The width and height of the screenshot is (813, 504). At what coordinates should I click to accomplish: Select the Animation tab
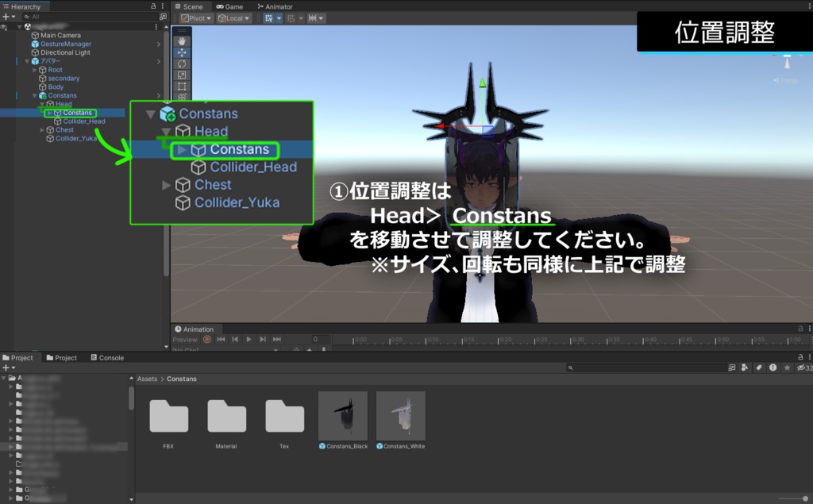coord(195,329)
